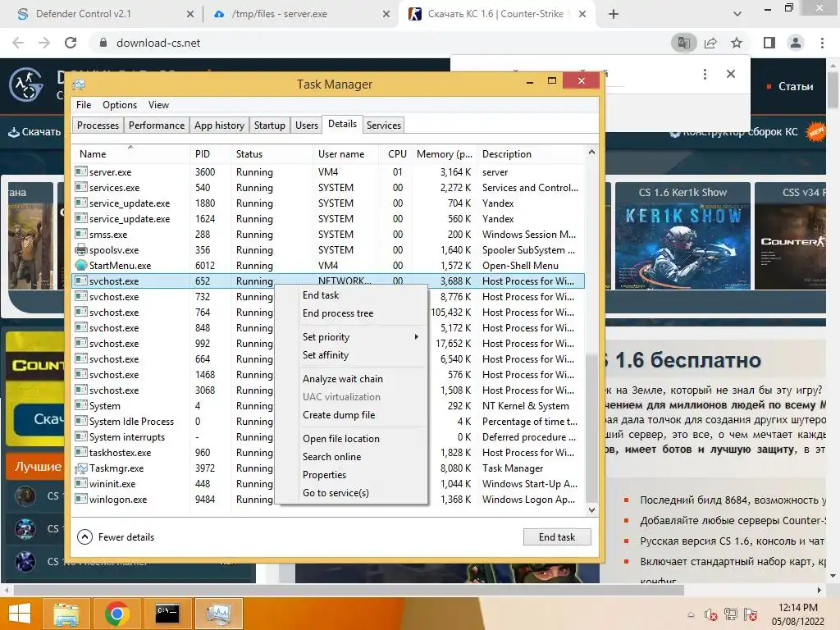Show hidden tray icons arrow

(691, 614)
